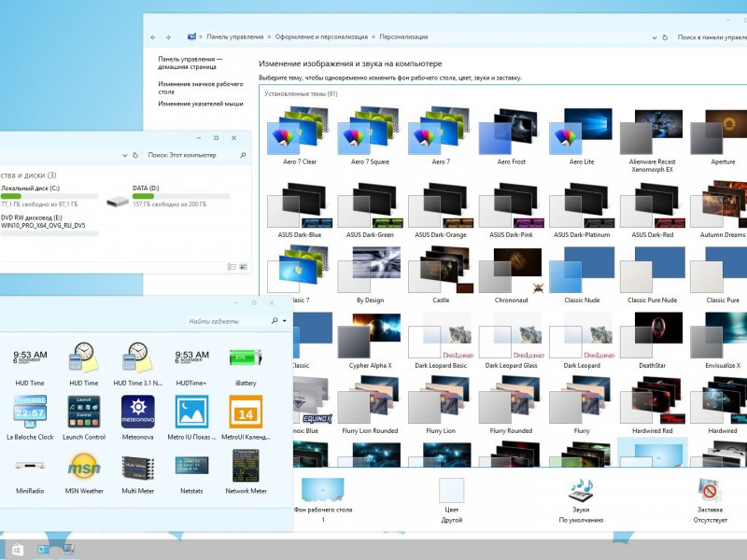Image resolution: width=747 pixels, height=560 pixels.
Task: Choose the Castle theme
Action: pos(440,274)
